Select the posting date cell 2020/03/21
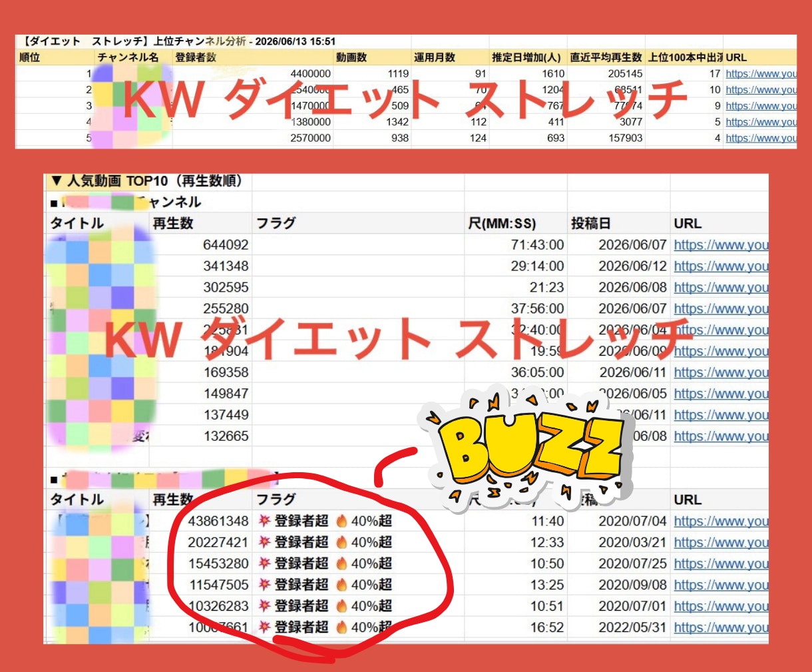Viewport: 812px width, 672px height. pos(632,543)
